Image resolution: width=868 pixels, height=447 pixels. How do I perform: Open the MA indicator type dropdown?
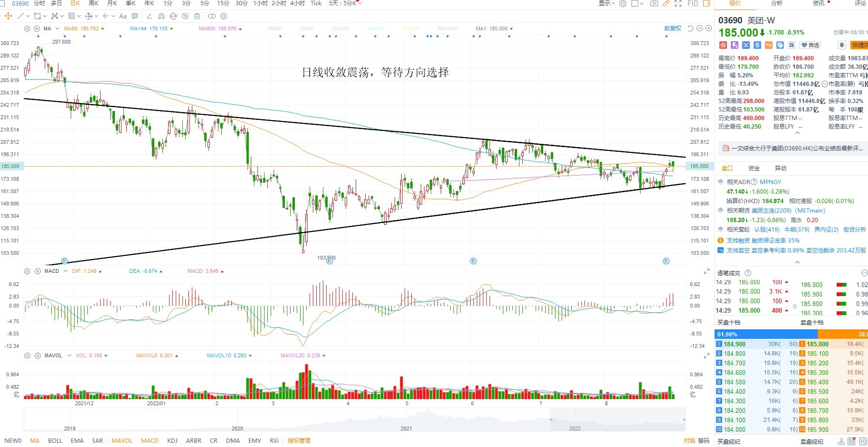57,28
